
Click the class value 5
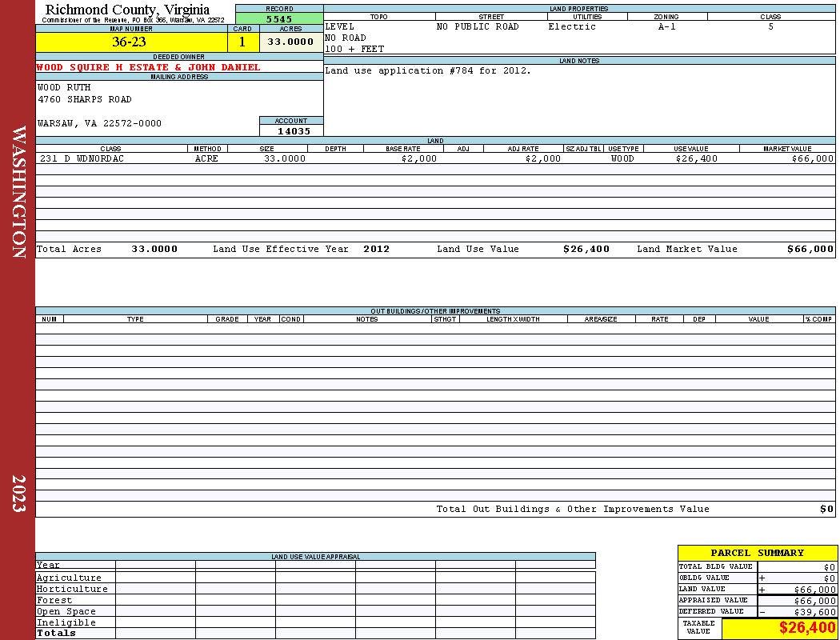771,26
